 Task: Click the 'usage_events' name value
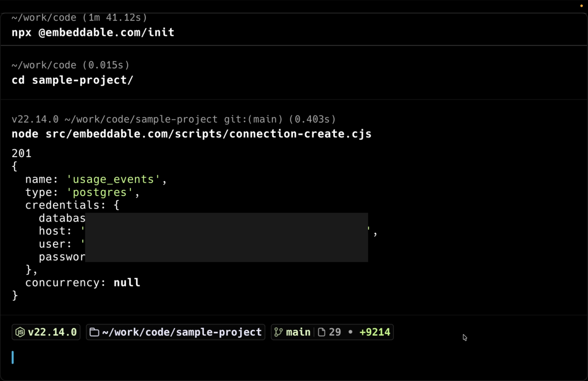[x=113, y=179]
